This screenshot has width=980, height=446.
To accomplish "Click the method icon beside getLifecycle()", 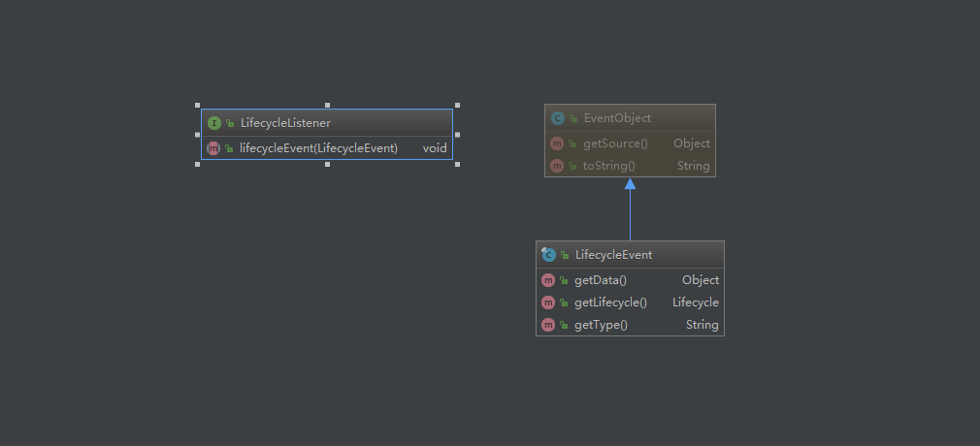I will pos(548,303).
